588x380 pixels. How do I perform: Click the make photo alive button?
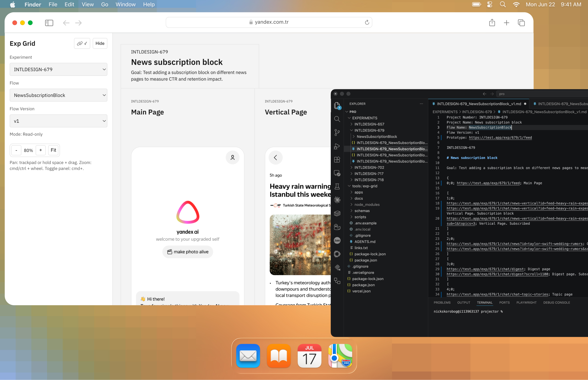click(187, 252)
